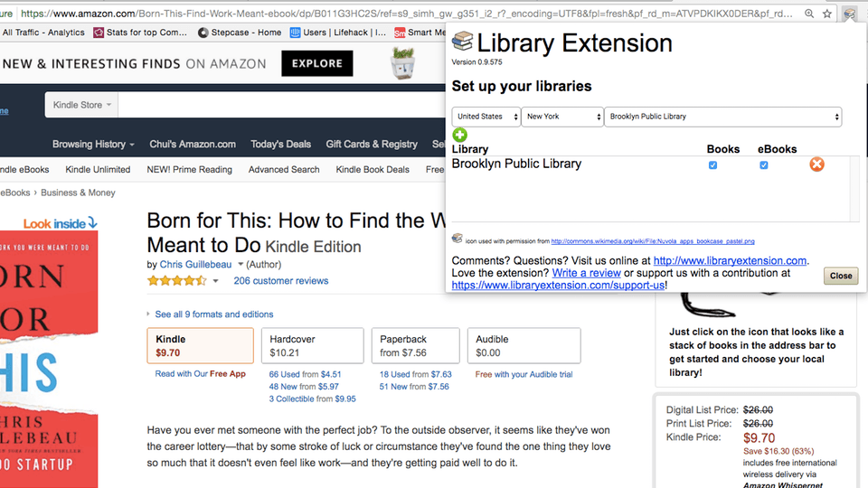
Task: Open Chris Guillebeau author link
Action: [196, 265]
